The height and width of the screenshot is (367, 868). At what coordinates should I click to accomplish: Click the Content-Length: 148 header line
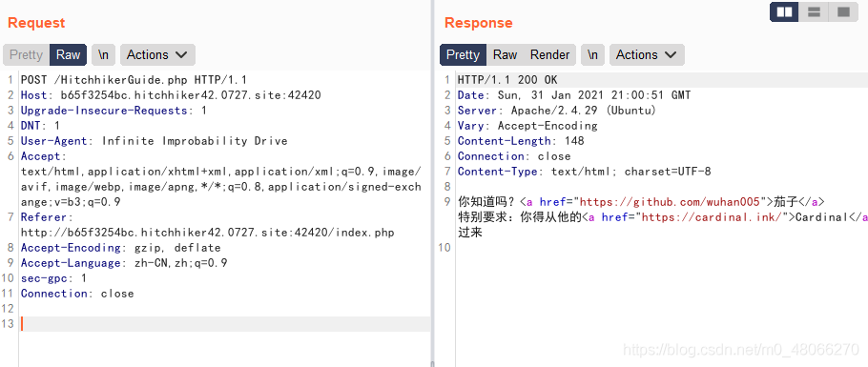tap(521, 140)
